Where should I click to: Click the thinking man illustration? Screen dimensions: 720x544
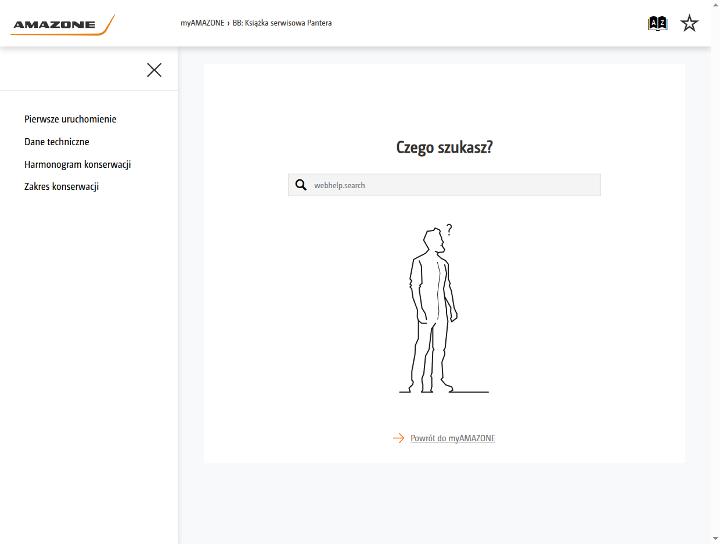click(x=444, y=308)
